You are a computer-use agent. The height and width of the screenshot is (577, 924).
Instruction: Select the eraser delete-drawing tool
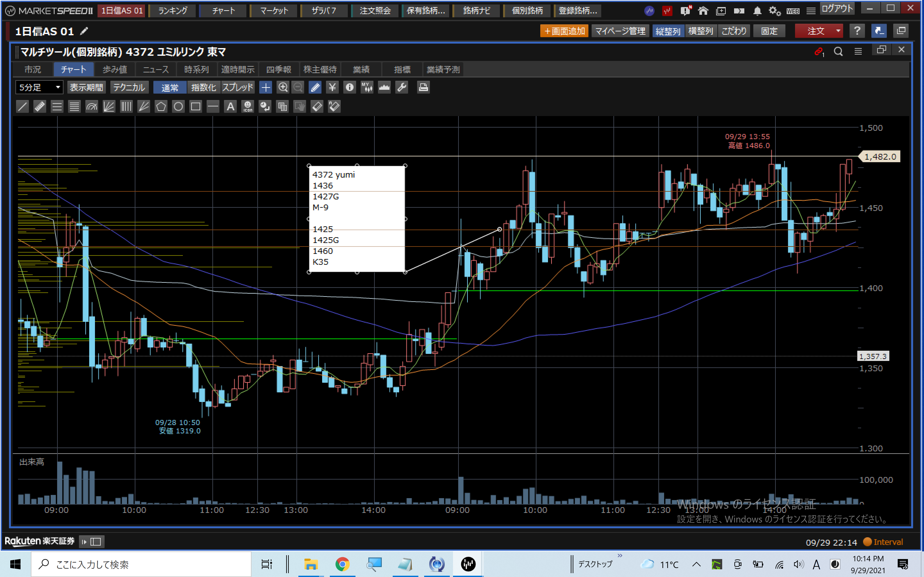click(x=317, y=106)
